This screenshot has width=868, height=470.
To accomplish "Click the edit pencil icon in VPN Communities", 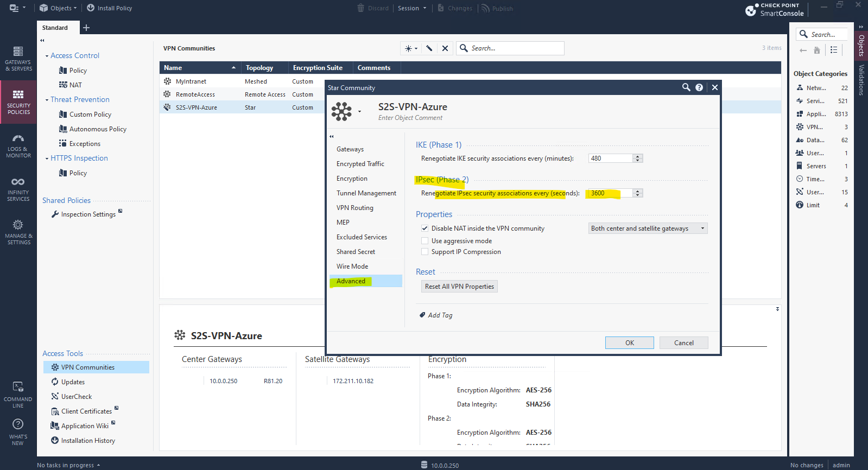I will [429, 48].
